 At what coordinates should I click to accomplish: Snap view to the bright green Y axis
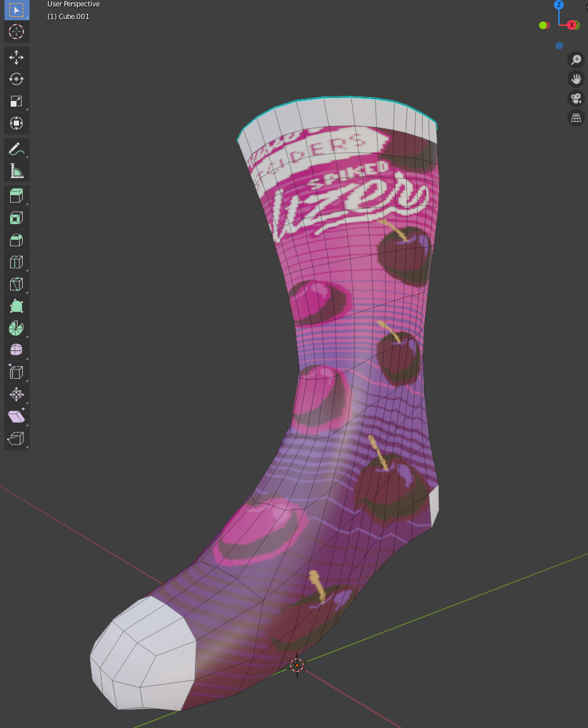(x=543, y=25)
